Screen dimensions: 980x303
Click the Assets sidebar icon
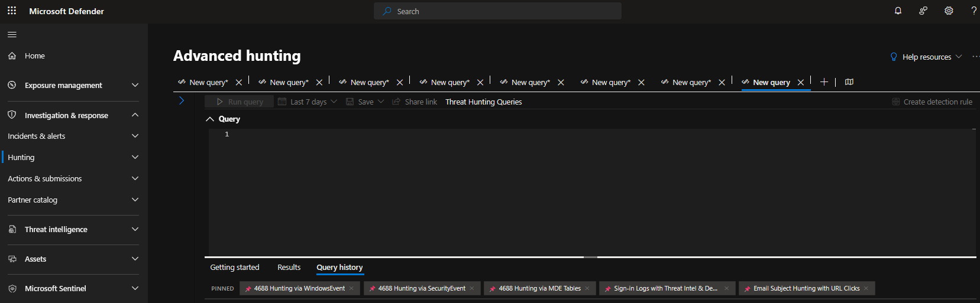[12, 259]
